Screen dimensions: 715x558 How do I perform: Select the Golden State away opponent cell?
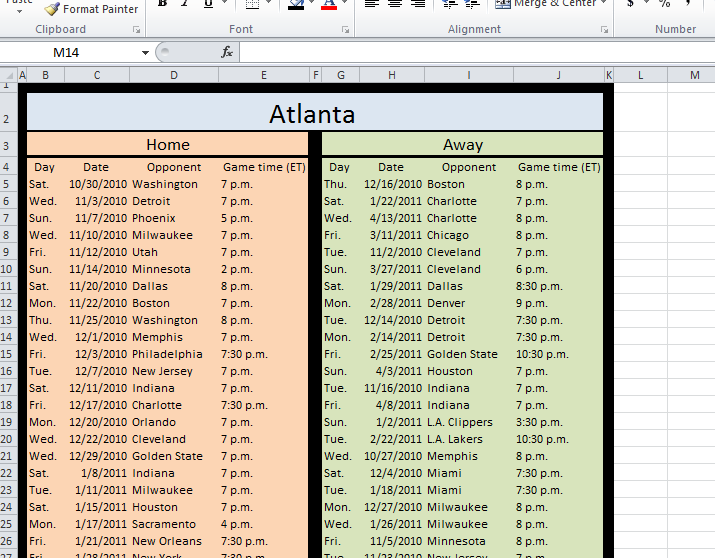[469, 354]
